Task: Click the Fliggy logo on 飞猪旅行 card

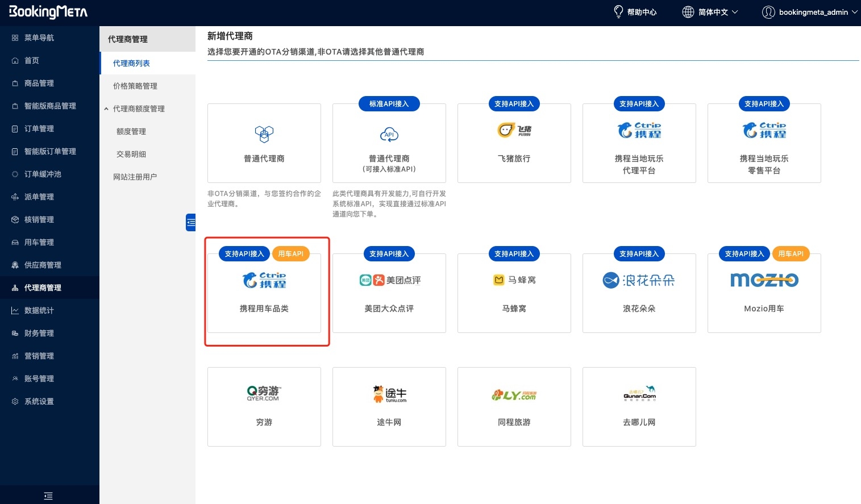Action: [x=514, y=130]
